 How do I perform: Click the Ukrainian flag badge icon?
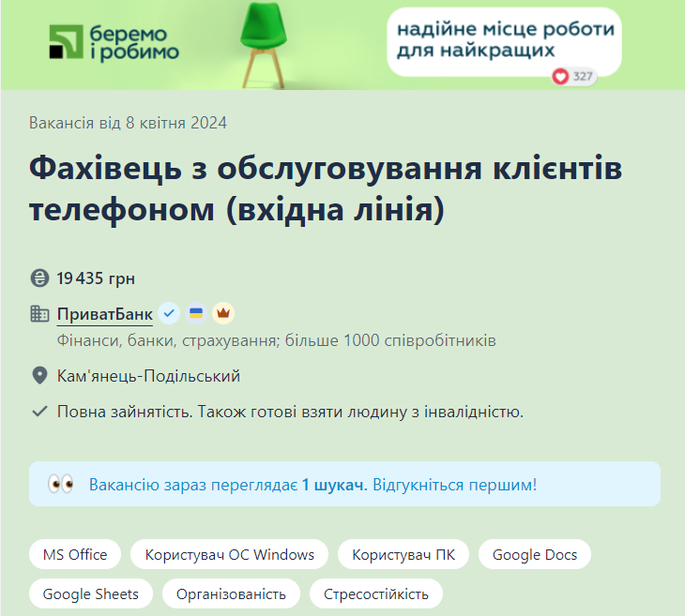point(196,313)
